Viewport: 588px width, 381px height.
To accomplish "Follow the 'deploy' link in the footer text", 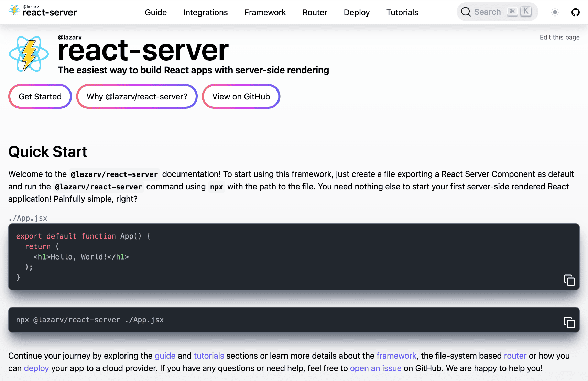I will click(36, 368).
